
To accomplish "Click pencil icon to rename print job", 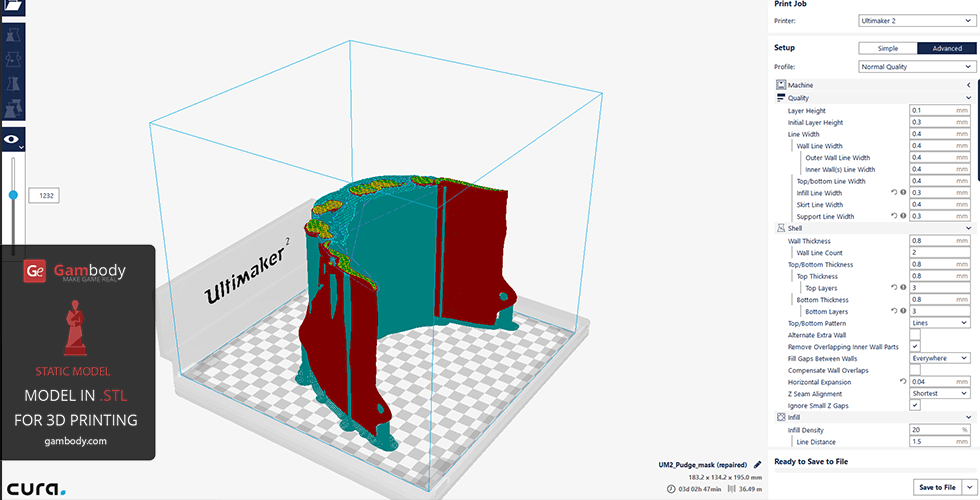I will pyautogui.click(x=757, y=464).
